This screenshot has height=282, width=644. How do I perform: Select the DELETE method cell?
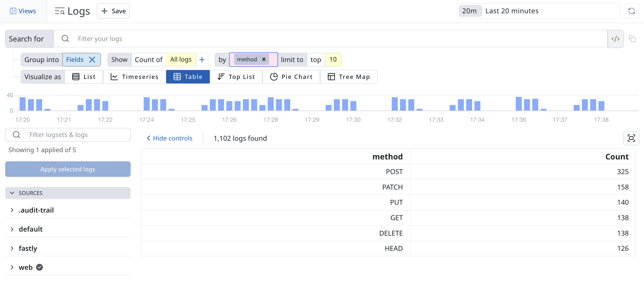point(275,233)
